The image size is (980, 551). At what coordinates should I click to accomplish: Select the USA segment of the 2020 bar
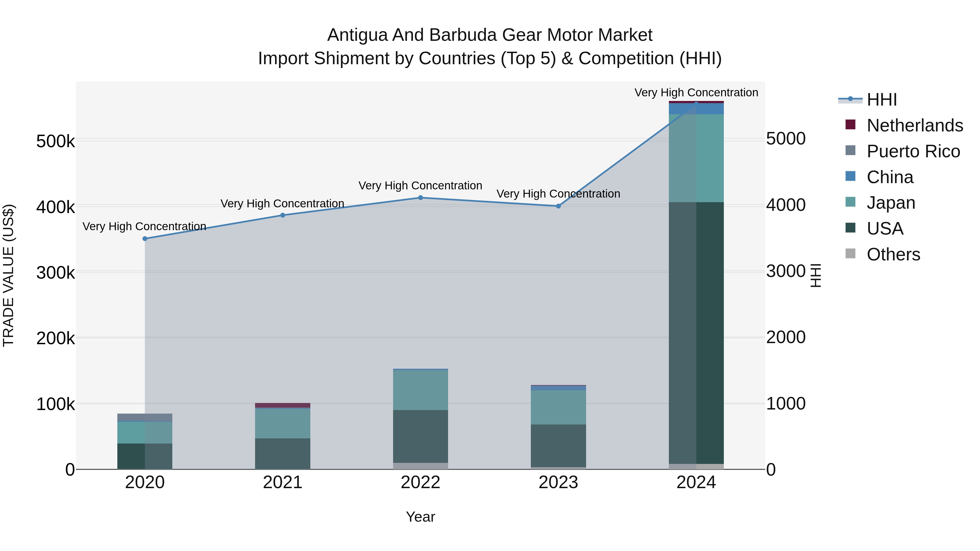click(145, 456)
